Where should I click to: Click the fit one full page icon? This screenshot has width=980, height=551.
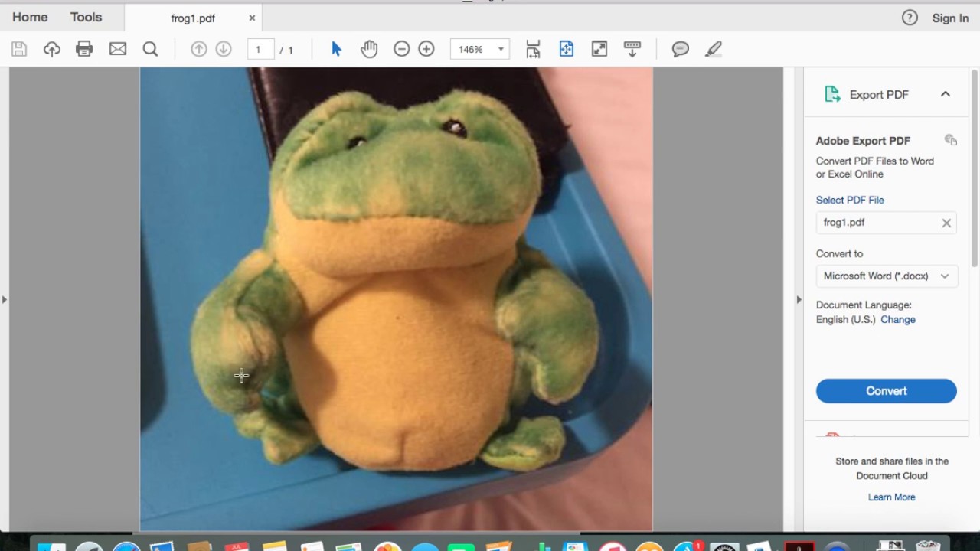pyautogui.click(x=567, y=49)
